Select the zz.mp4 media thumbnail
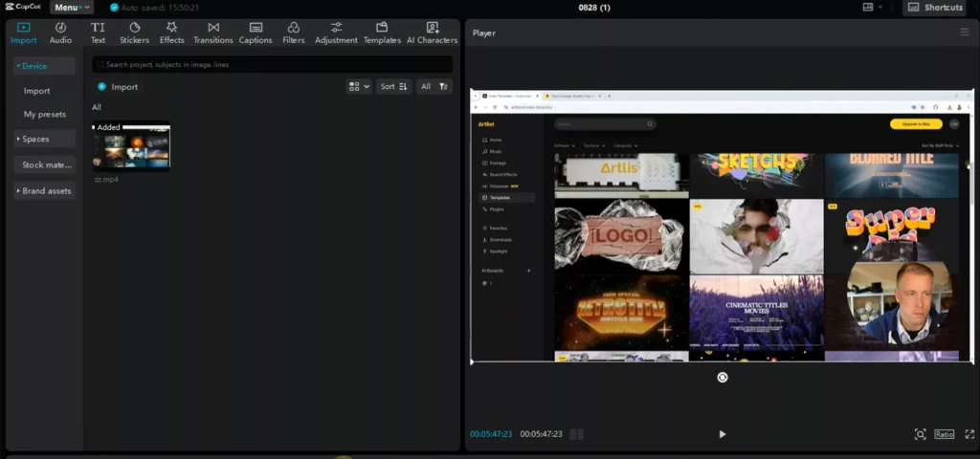 [x=131, y=146]
